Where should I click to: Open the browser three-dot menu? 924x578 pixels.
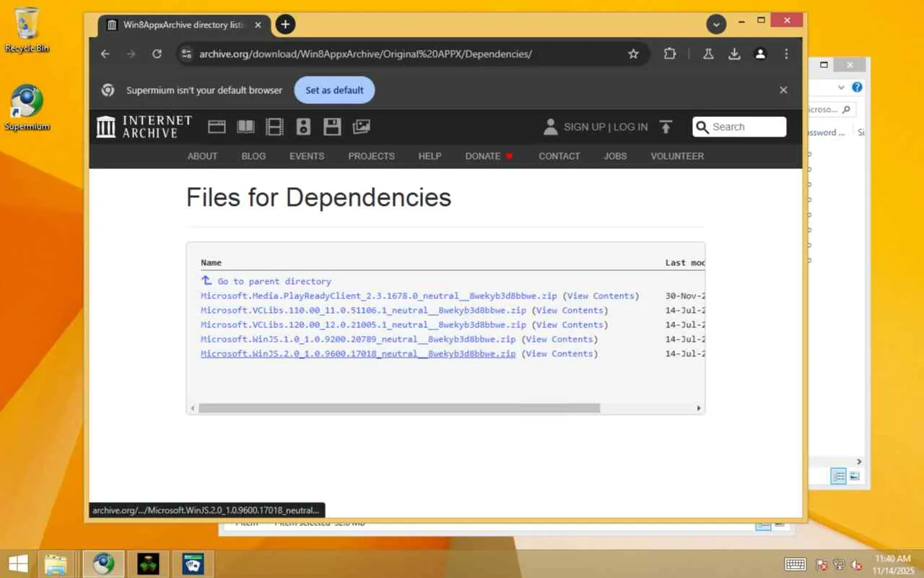[786, 53]
